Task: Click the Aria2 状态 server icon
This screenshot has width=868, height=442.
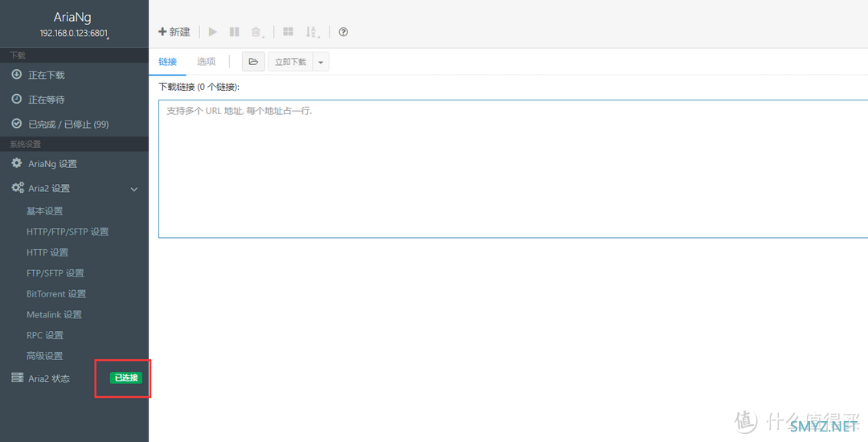Action: tap(17, 378)
